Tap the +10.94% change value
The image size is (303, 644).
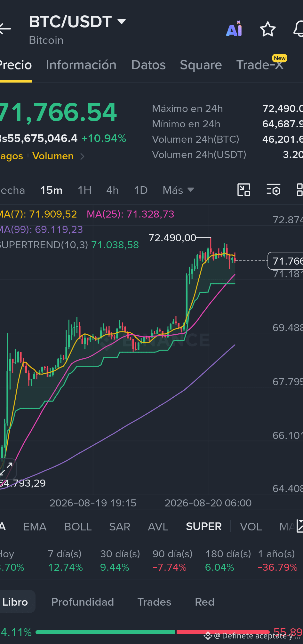tap(104, 139)
